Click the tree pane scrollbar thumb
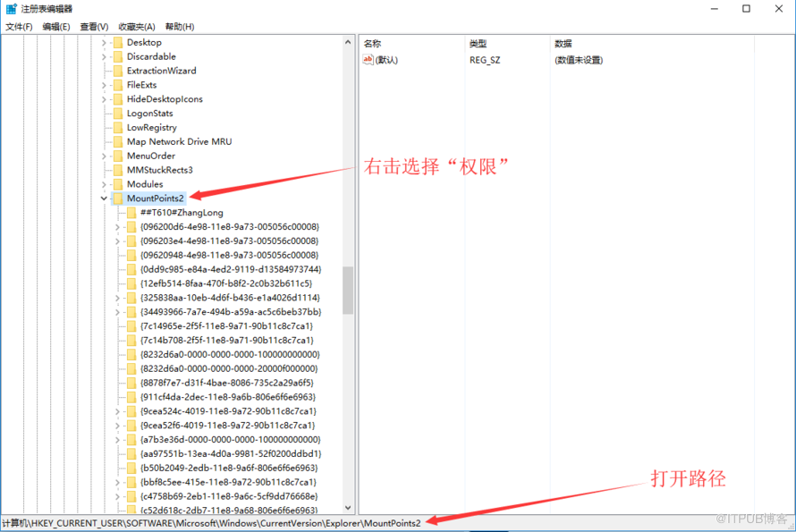The image size is (796, 532). click(x=348, y=291)
